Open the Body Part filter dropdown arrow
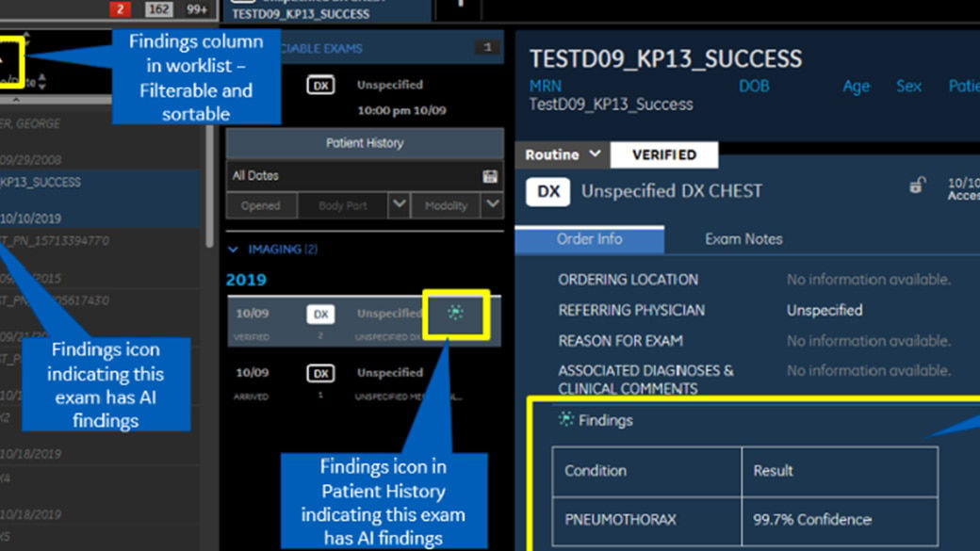 point(399,204)
